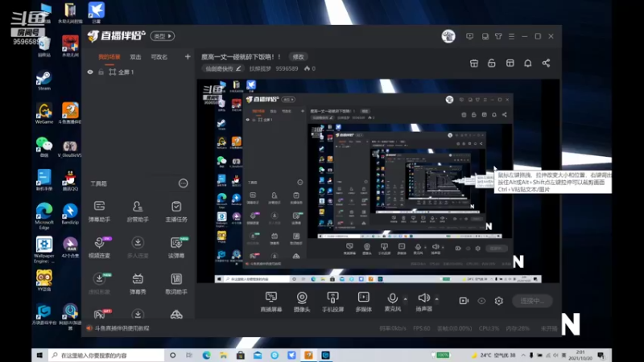Select the 全屏 1 source row
This screenshot has height=362, width=644.
138,72
